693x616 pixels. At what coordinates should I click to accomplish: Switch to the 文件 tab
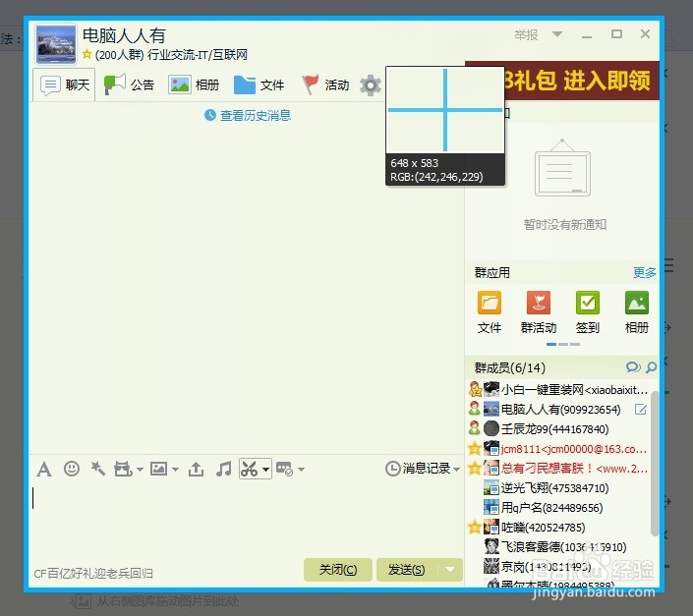[259, 84]
